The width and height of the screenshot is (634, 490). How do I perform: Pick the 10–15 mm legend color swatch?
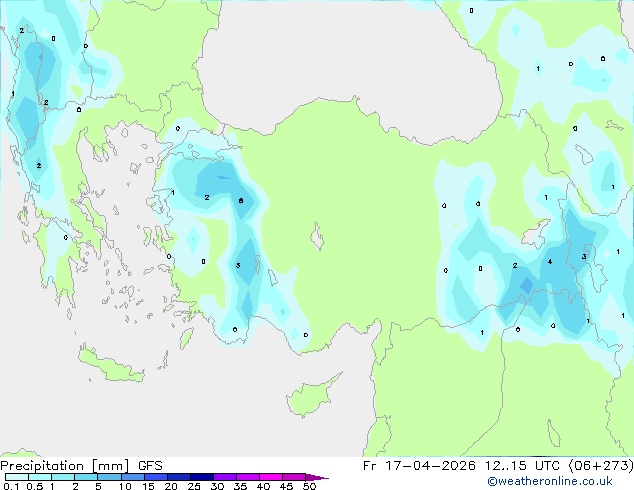pos(132,477)
